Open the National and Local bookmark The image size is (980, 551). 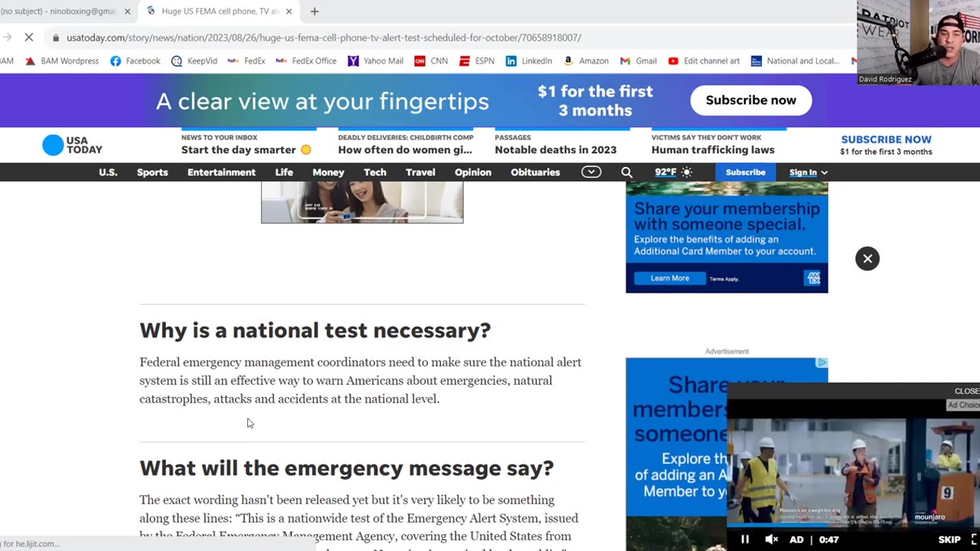click(795, 60)
